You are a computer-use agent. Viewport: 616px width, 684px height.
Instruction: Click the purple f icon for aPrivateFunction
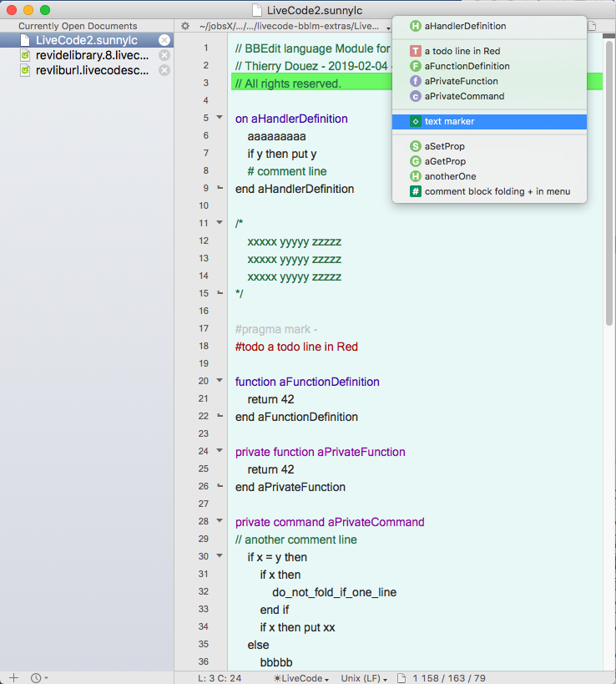click(x=415, y=81)
